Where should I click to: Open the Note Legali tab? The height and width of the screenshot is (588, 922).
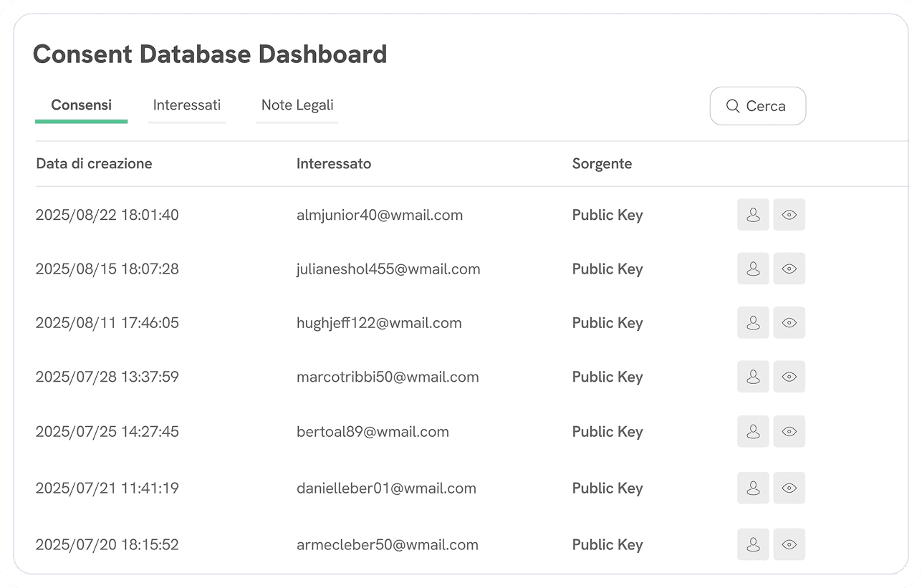[x=297, y=105]
